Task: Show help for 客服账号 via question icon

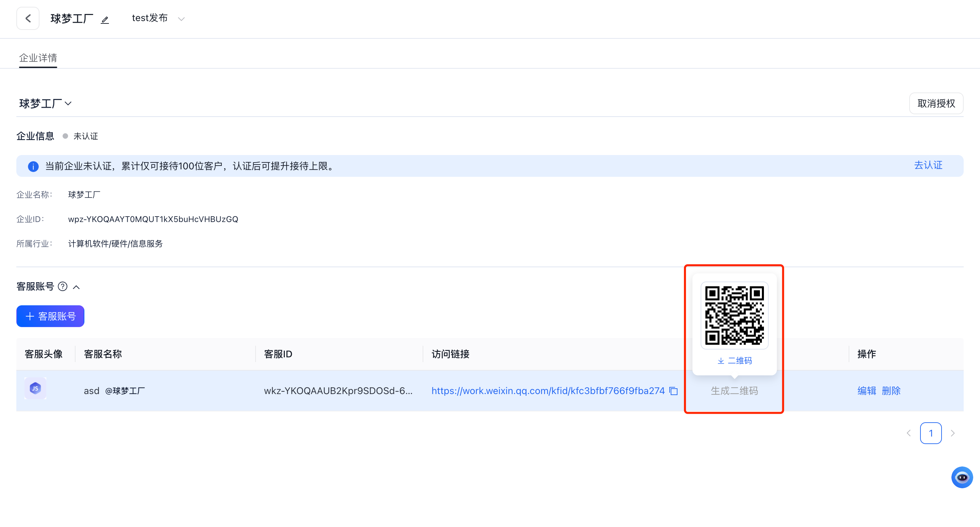Action: tap(63, 286)
